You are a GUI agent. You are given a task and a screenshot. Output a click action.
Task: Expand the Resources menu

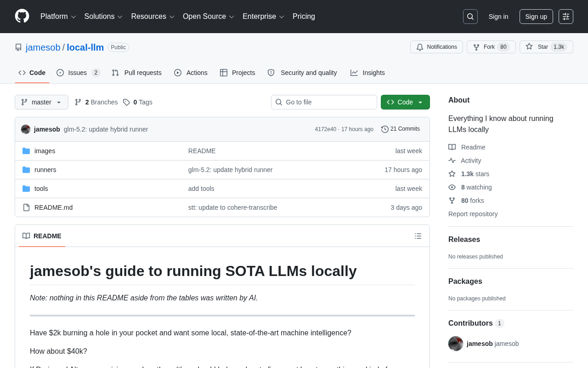(153, 17)
